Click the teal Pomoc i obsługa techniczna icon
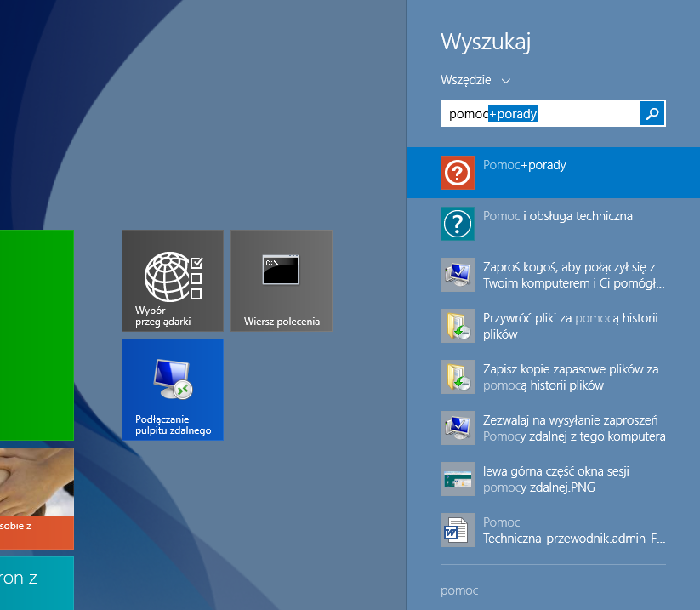Viewport: 700px width, 610px height. pos(458,224)
